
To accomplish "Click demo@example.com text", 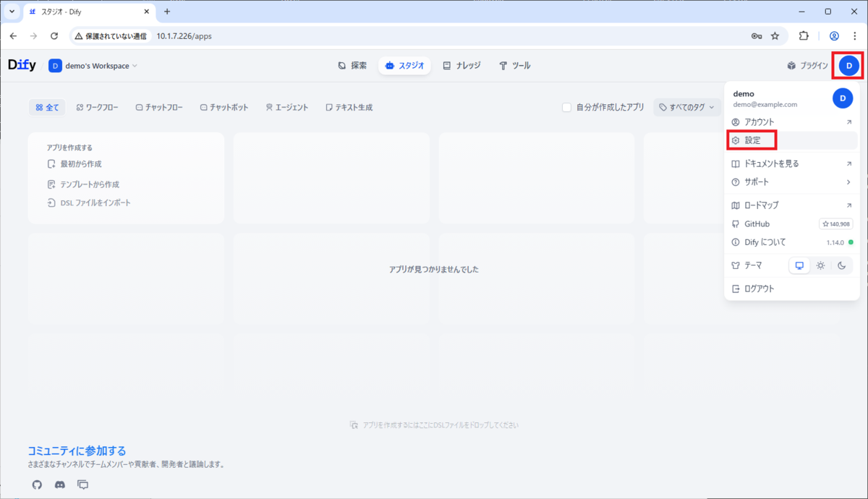I will click(x=765, y=105).
